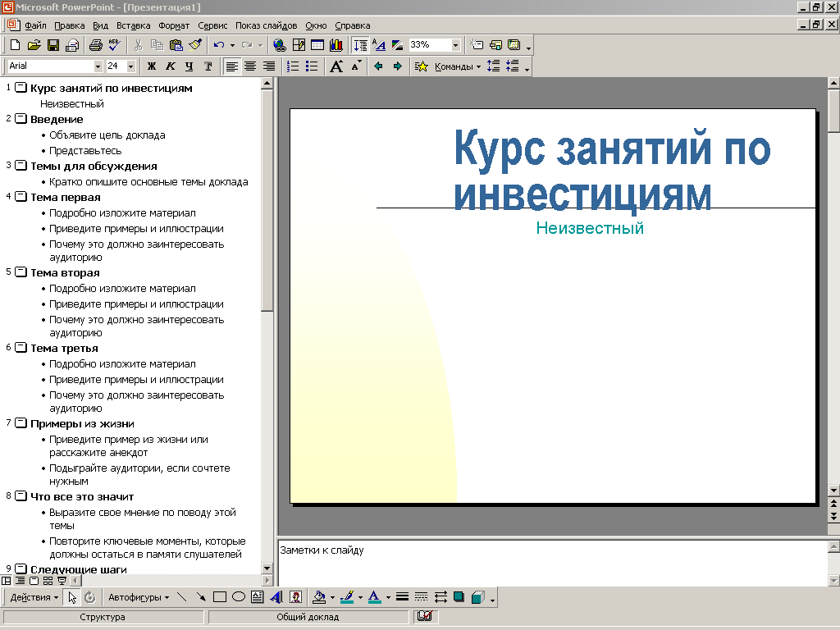Align text left
This screenshot has width=840, height=630.
click(x=231, y=66)
